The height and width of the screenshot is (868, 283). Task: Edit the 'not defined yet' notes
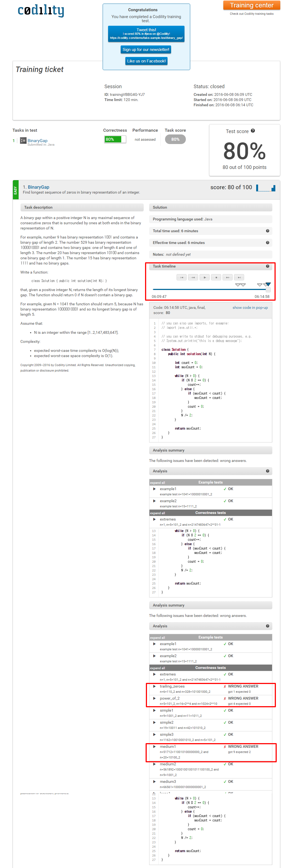pos(178,254)
